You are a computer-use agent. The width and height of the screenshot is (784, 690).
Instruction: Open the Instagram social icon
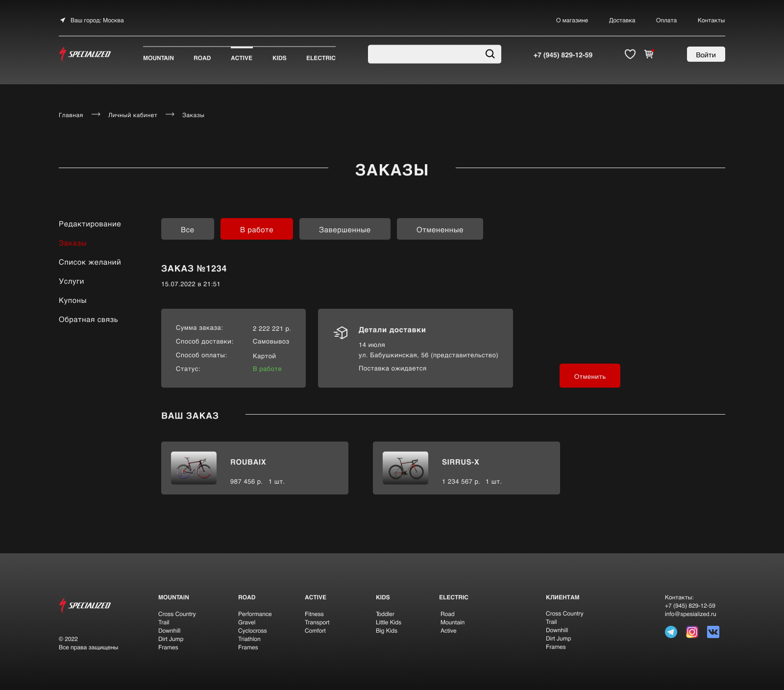[x=692, y=632]
